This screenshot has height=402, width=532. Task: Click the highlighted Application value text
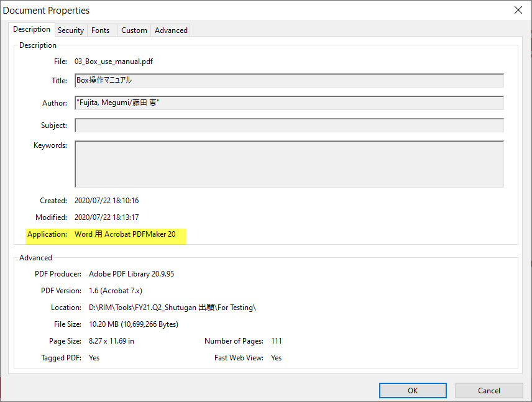point(125,234)
